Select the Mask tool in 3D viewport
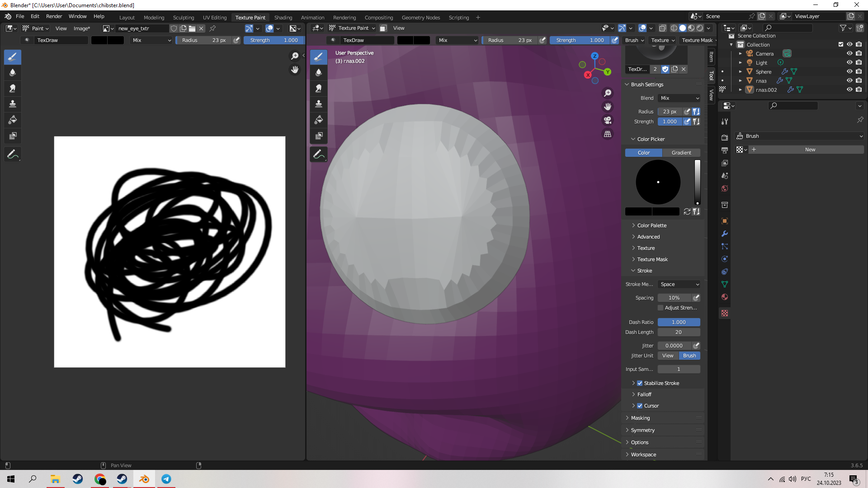Image resolution: width=868 pixels, height=488 pixels. point(319,136)
